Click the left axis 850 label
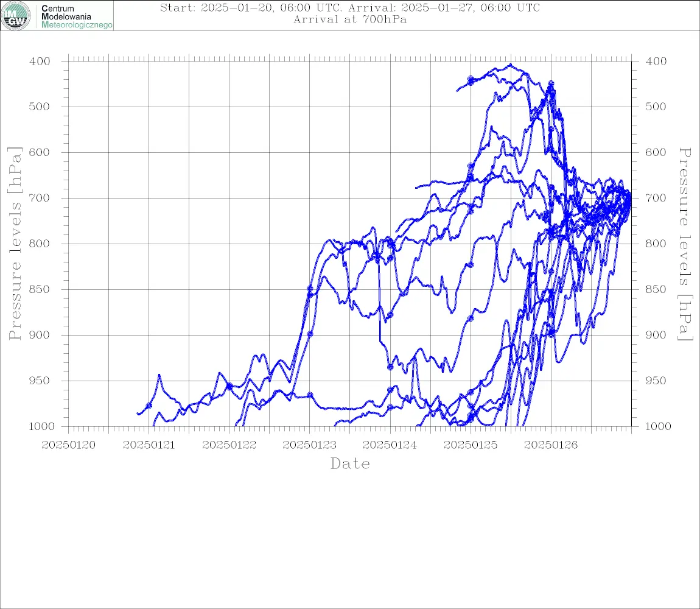Image resolution: width=700 pixels, height=609 pixels. pyautogui.click(x=40, y=289)
